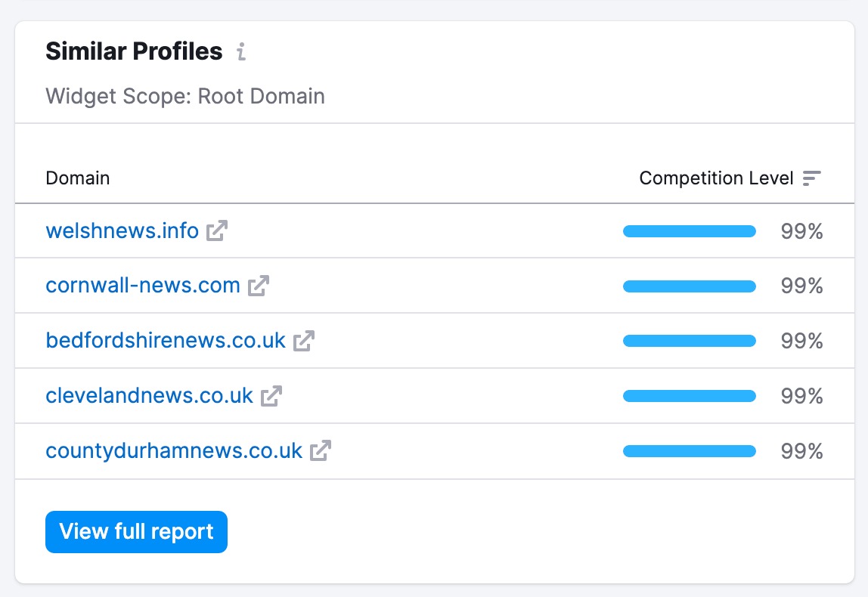Viewport: 868px width, 597px height.
Task: Click the View full report button
Action: (x=136, y=532)
